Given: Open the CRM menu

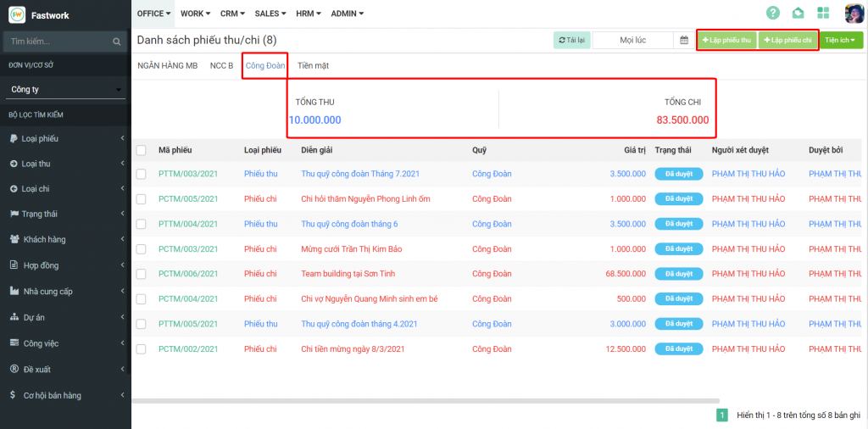Looking at the screenshot, I should (232, 14).
